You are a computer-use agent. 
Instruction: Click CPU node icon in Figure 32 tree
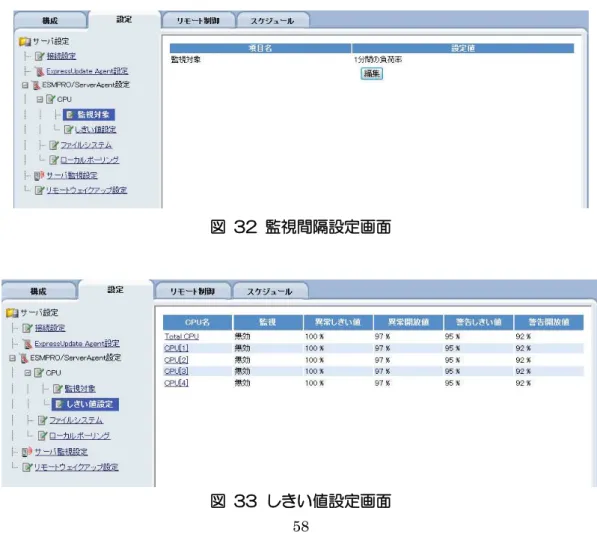[x=50, y=99]
